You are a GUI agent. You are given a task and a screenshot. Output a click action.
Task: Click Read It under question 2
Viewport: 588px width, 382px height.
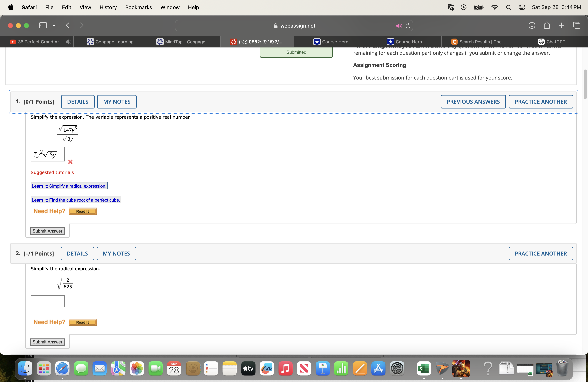pyautogui.click(x=83, y=322)
